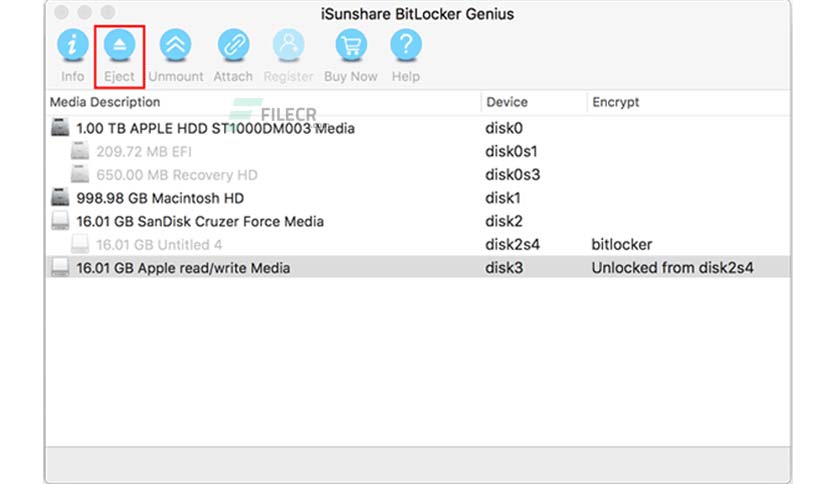Click drive icon for SanDisk Cruzer Force Media

tap(60, 221)
